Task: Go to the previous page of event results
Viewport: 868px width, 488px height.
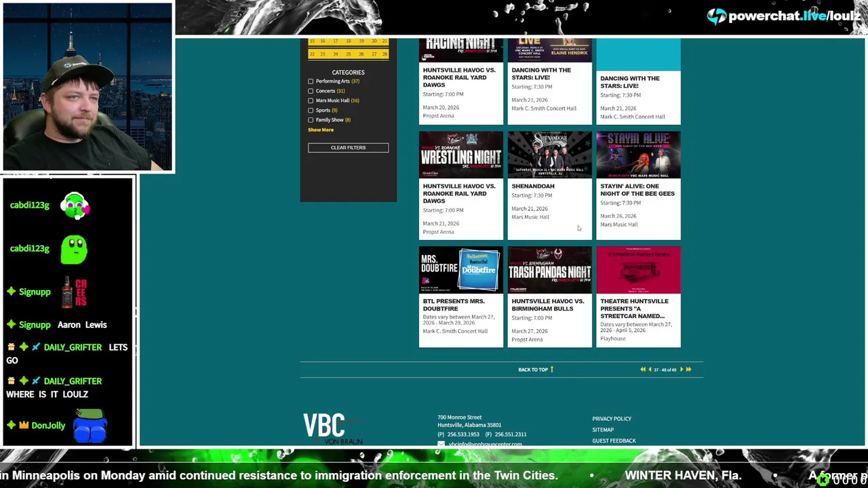Action: 650,369
